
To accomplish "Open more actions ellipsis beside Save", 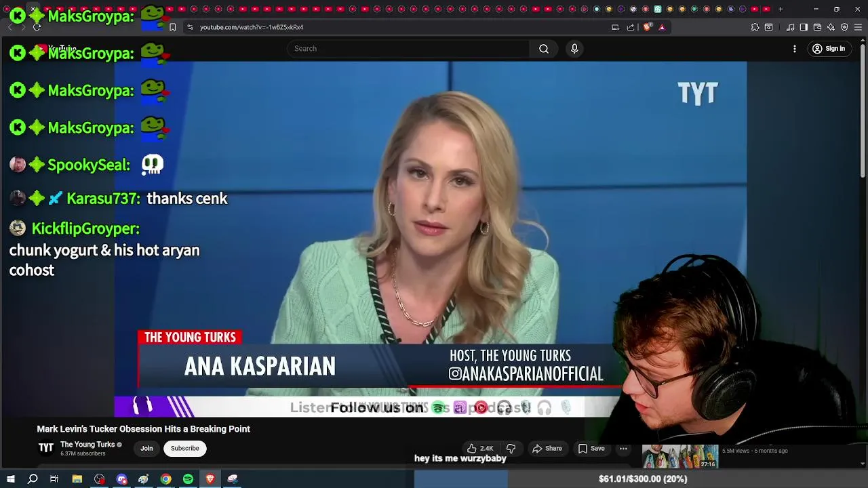I will point(623,448).
